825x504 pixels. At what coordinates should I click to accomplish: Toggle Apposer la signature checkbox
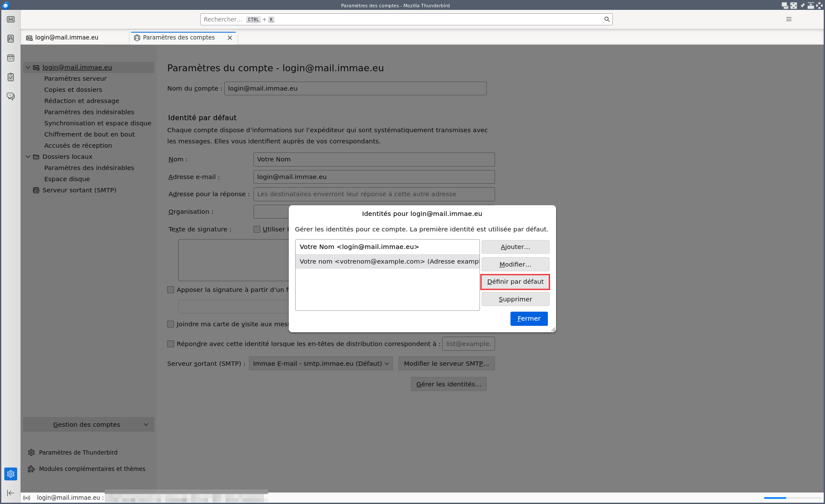pos(171,289)
